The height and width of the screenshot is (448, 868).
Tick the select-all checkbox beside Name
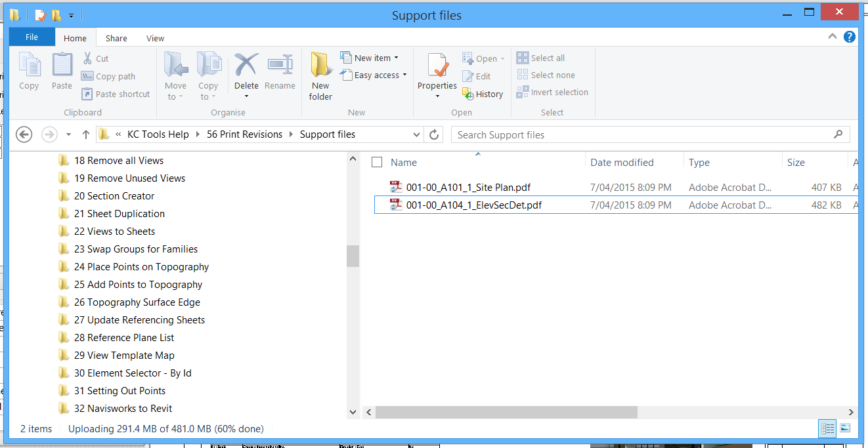[377, 163]
